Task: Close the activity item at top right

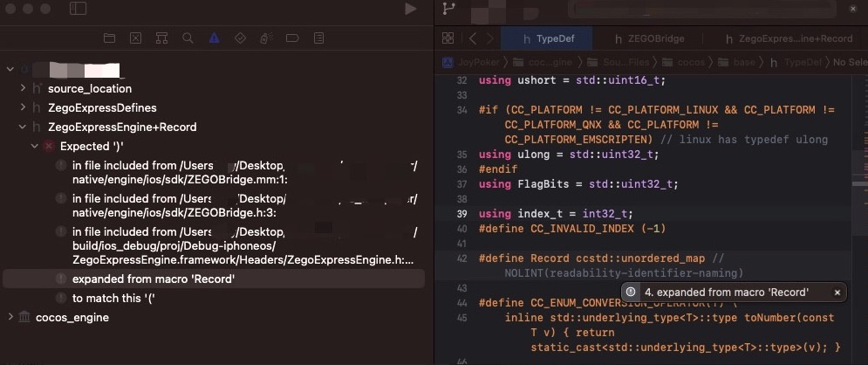Action: [853, 9]
